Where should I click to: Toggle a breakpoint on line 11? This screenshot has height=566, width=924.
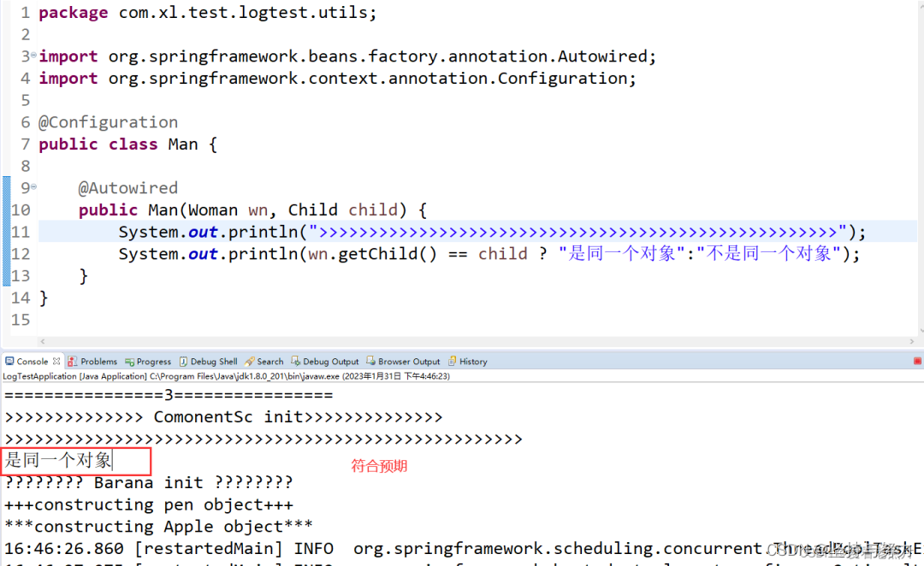pyautogui.click(x=7, y=231)
